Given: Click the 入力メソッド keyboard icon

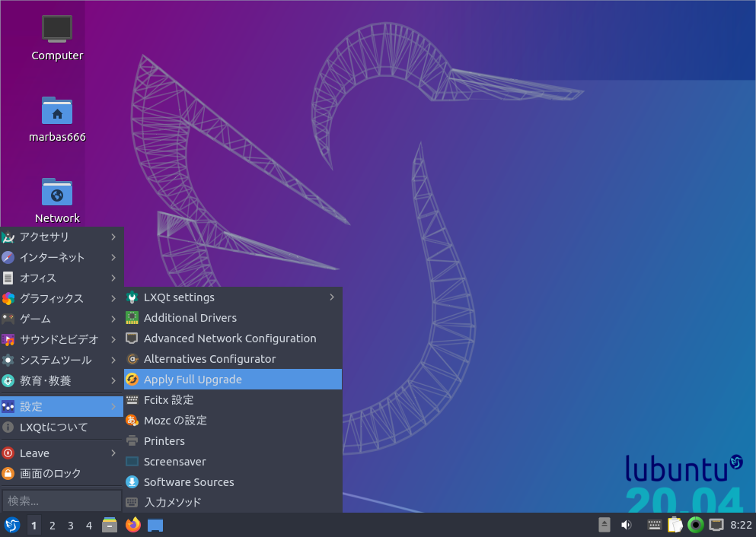Looking at the screenshot, I should pyautogui.click(x=132, y=502).
